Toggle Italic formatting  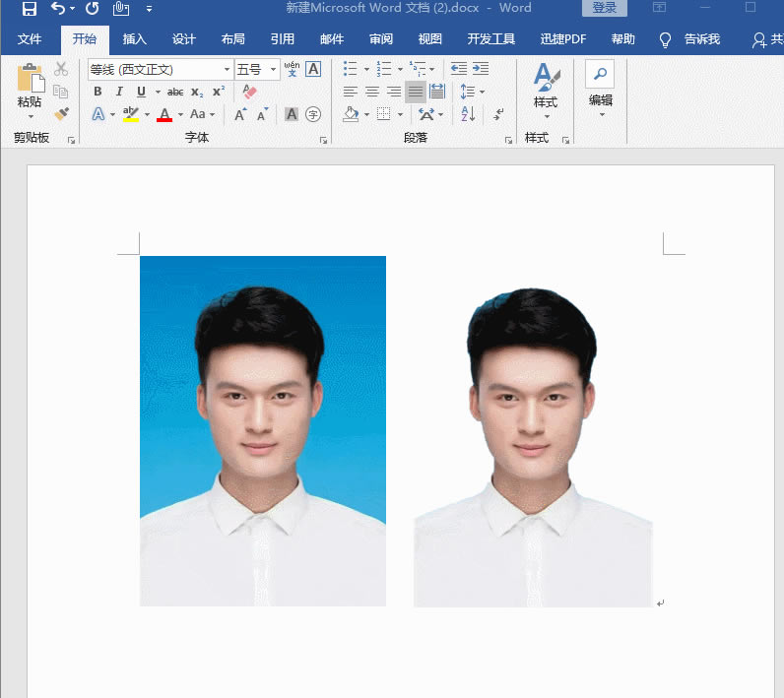pyautogui.click(x=119, y=92)
